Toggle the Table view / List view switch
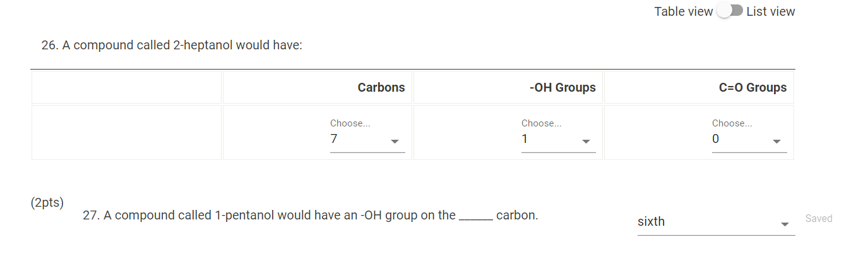 click(x=730, y=11)
